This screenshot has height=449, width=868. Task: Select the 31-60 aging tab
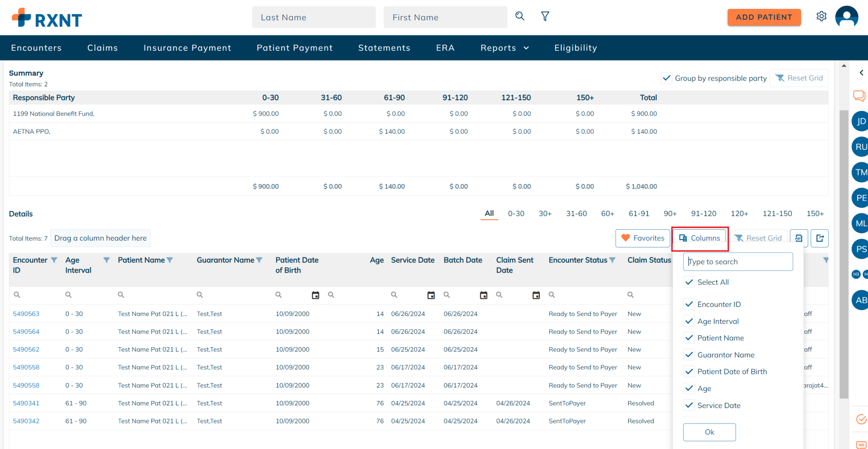point(576,214)
